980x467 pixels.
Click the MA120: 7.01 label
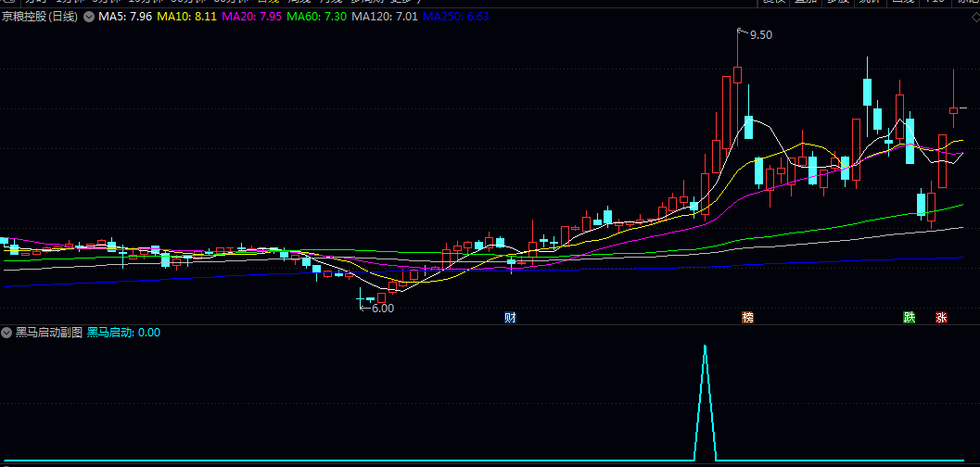tap(385, 17)
